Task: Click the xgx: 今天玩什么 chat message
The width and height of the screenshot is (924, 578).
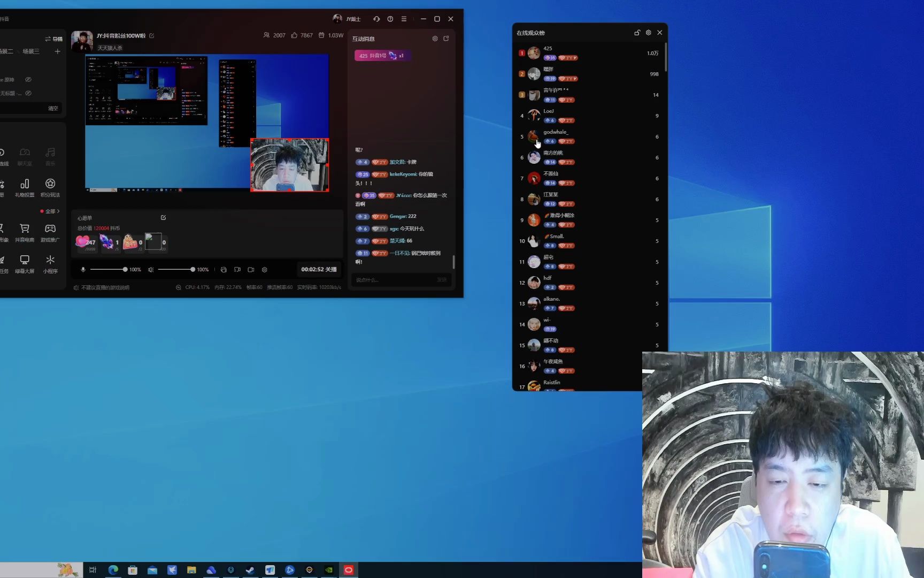Action: click(x=390, y=229)
